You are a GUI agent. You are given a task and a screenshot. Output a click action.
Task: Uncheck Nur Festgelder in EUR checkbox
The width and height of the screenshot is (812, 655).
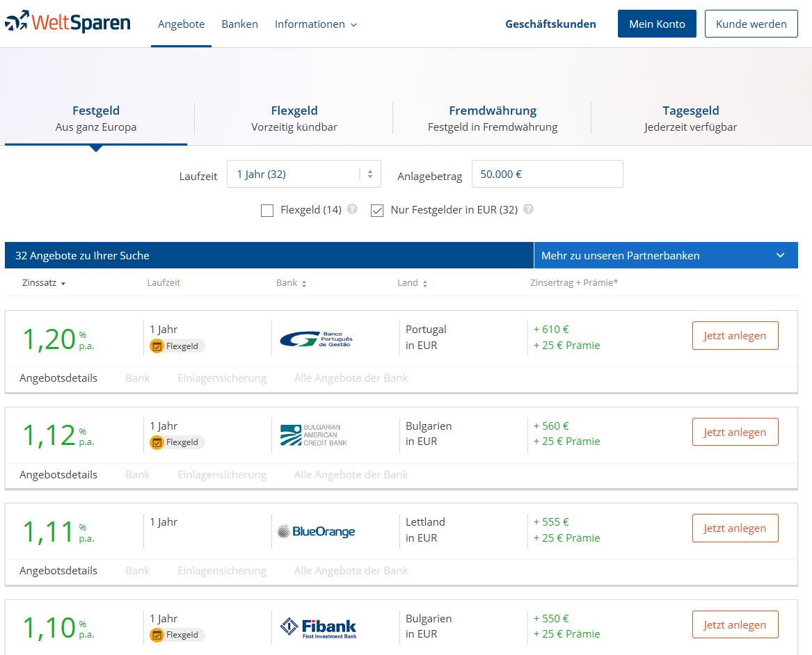(377, 211)
